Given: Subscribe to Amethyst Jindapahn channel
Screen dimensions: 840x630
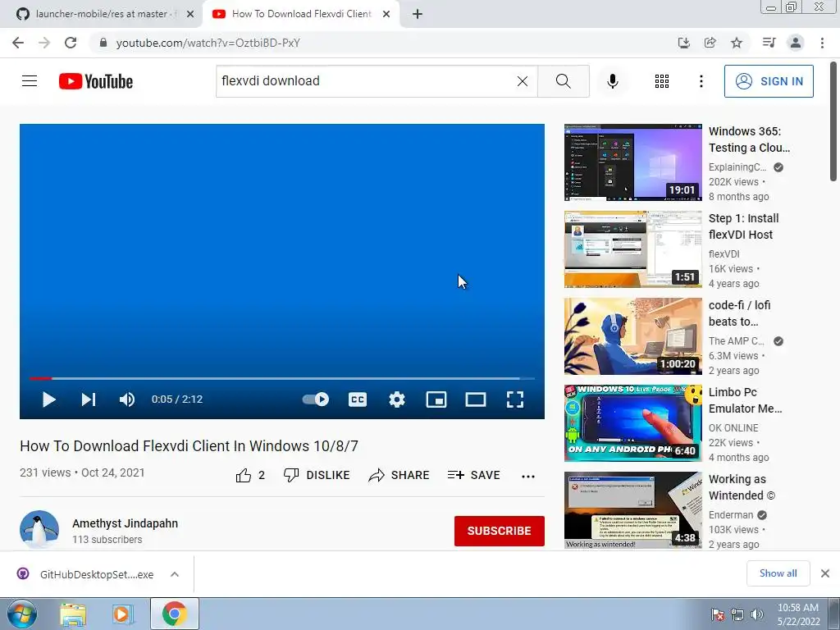Looking at the screenshot, I should click(x=500, y=531).
